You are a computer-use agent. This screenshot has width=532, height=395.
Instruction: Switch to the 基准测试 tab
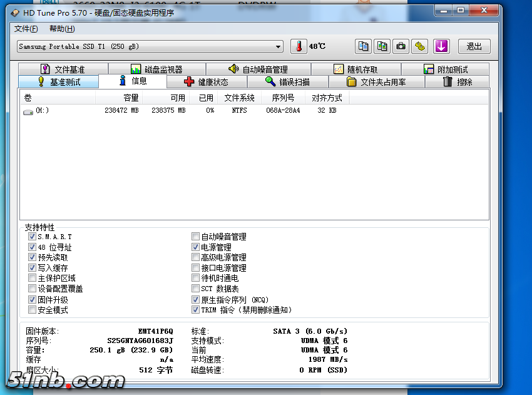pos(59,82)
